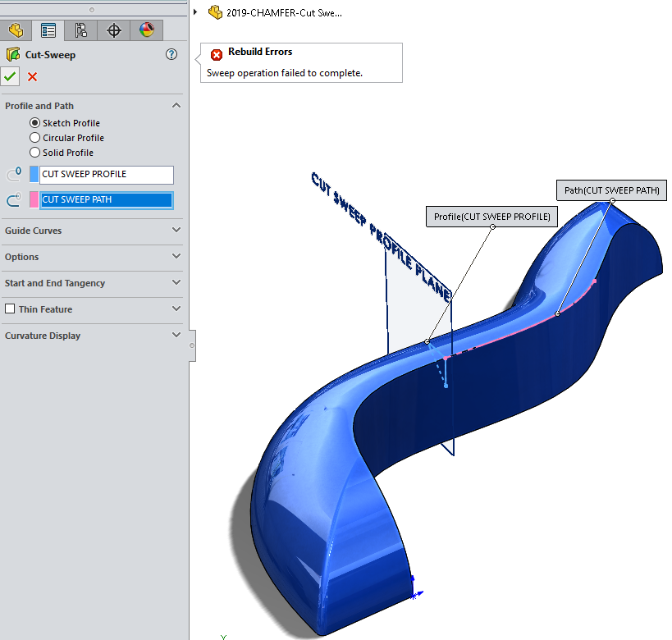The width and height of the screenshot is (672, 640).
Task: Expand the Thin Feature section chevron
Action: (x=176, y=309)
